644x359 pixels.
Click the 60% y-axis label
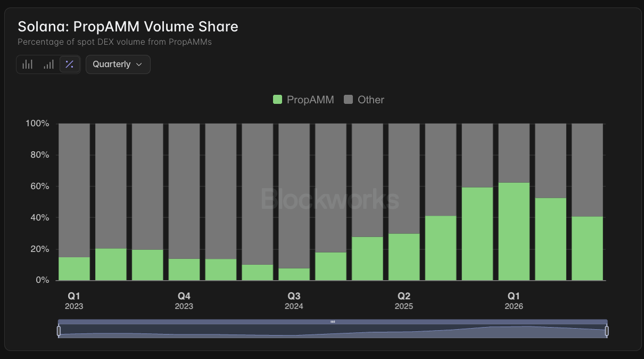(39, 186)
